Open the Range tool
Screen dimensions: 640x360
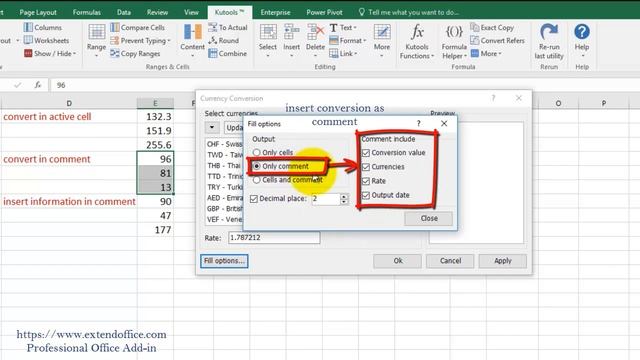(96, 40)
